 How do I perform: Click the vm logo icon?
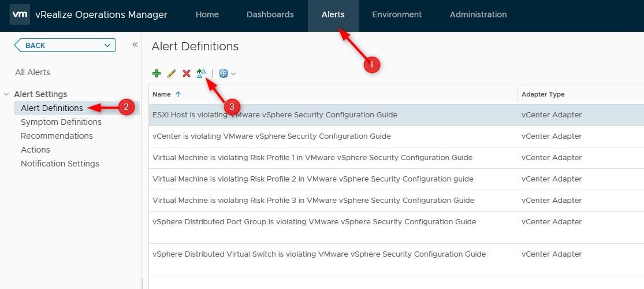(20, 14)
